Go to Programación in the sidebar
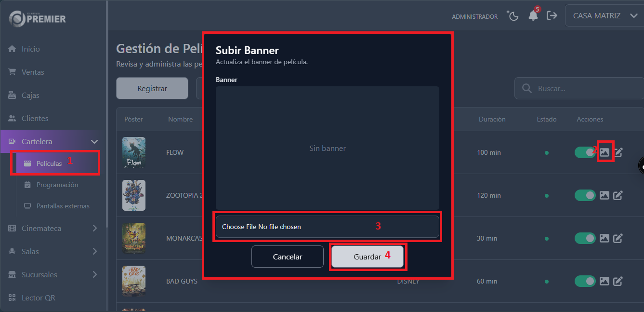Screen dimensions: 644x312 pos(57,185)
